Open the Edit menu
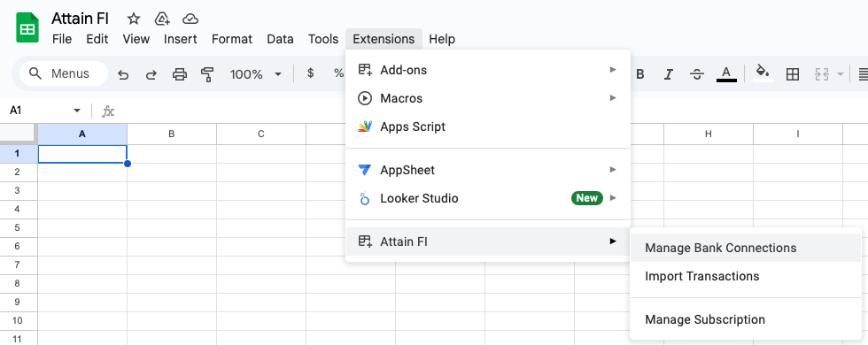 click(97, 39)
